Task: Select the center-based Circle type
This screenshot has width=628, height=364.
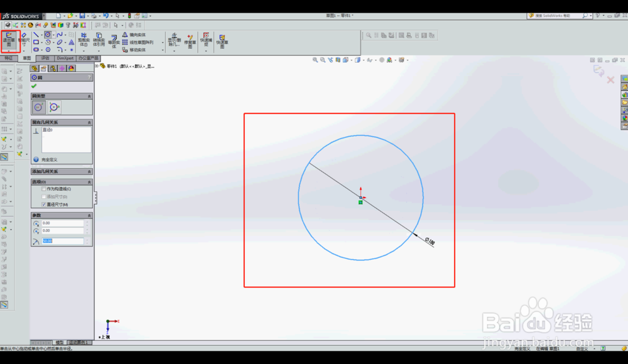Action: 39,107
